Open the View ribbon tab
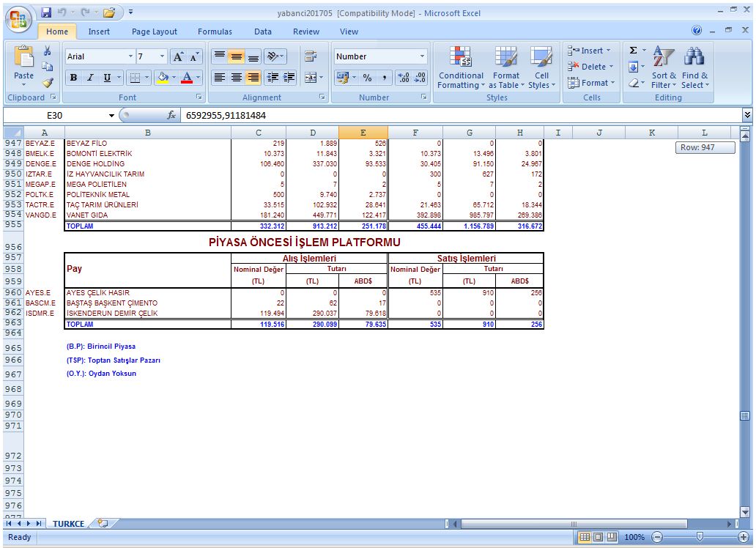 349,32
